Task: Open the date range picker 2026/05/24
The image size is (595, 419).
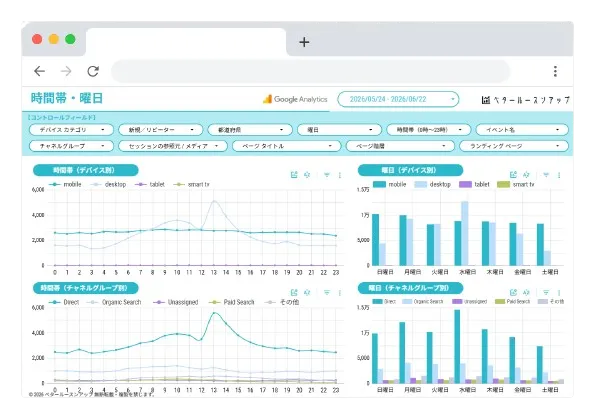Action: (398, 99)
